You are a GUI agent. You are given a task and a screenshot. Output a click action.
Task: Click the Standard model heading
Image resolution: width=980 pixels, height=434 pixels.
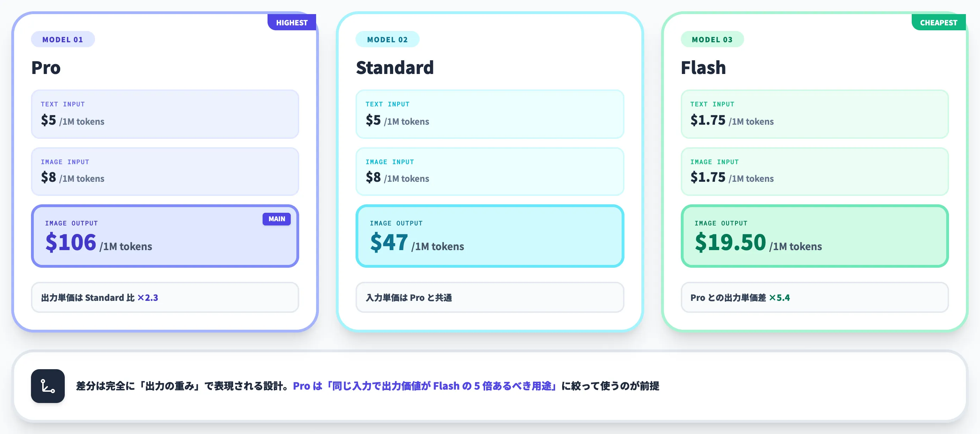[395, 68]
